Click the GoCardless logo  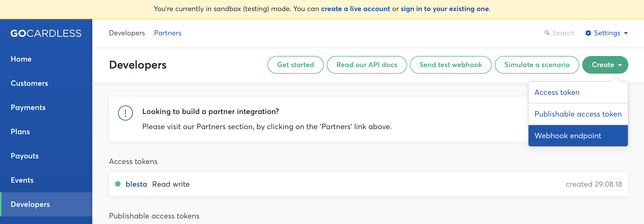[46, 33]
